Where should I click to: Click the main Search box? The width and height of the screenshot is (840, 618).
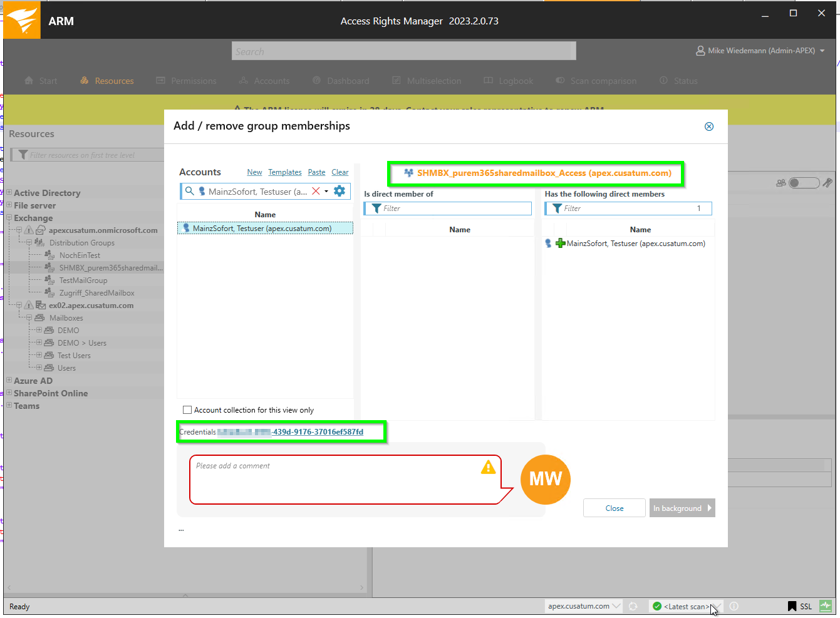pos(404,51)
